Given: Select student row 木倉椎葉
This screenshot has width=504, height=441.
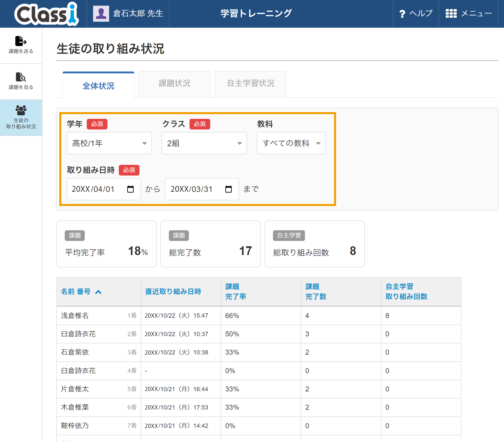Looking at the screenshot, I should pyautogui.click(x=259, y=407).
